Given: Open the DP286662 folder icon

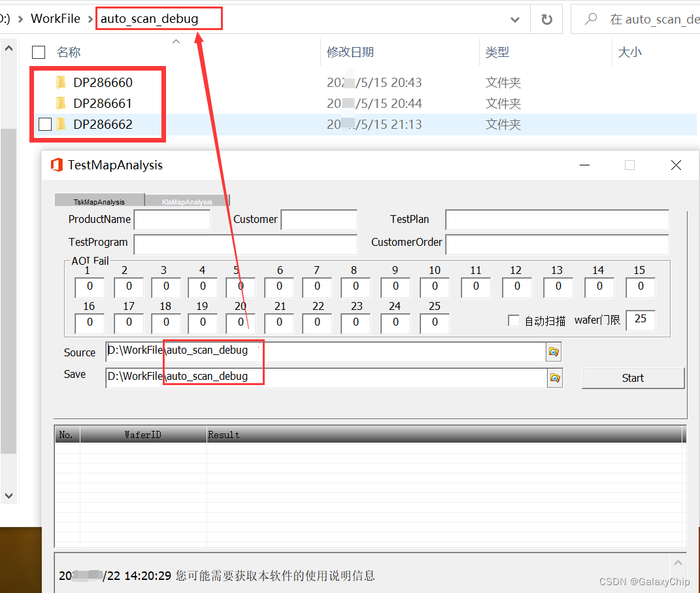Looking at the screenshot, I should tap(61, 124).
